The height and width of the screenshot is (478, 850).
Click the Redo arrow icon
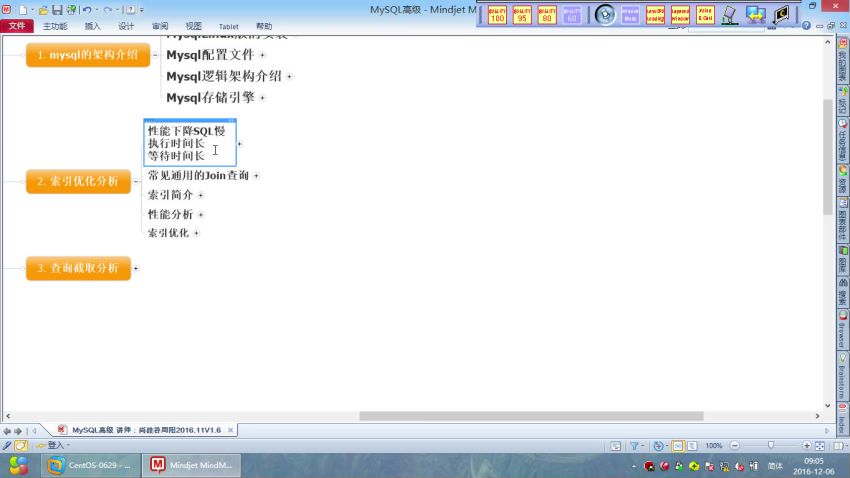(107, 10)
